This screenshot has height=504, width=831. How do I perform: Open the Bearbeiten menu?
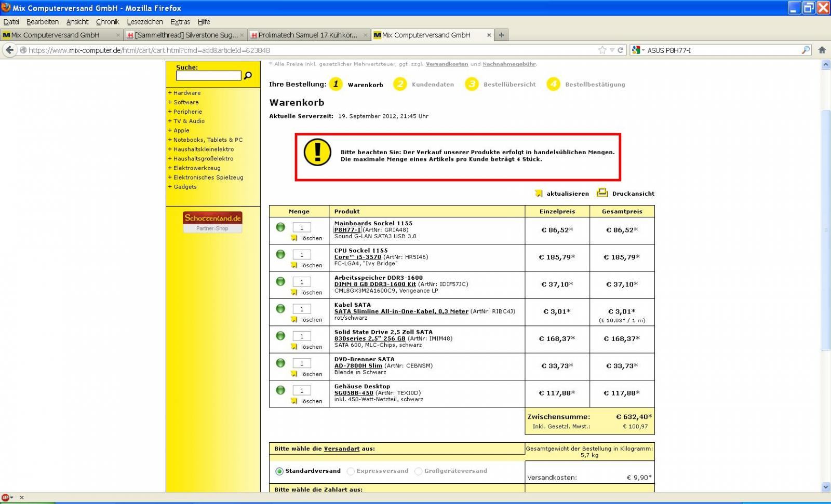point(43,22)
